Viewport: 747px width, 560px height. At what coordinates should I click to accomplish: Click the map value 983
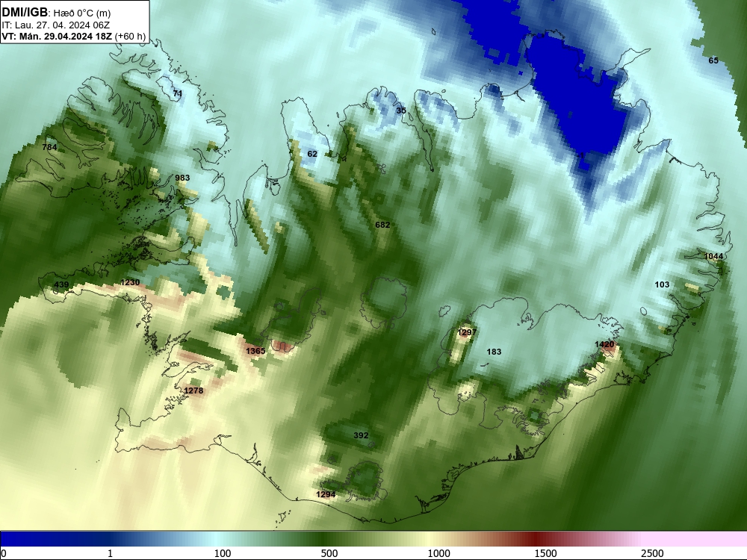coord(182,178)
